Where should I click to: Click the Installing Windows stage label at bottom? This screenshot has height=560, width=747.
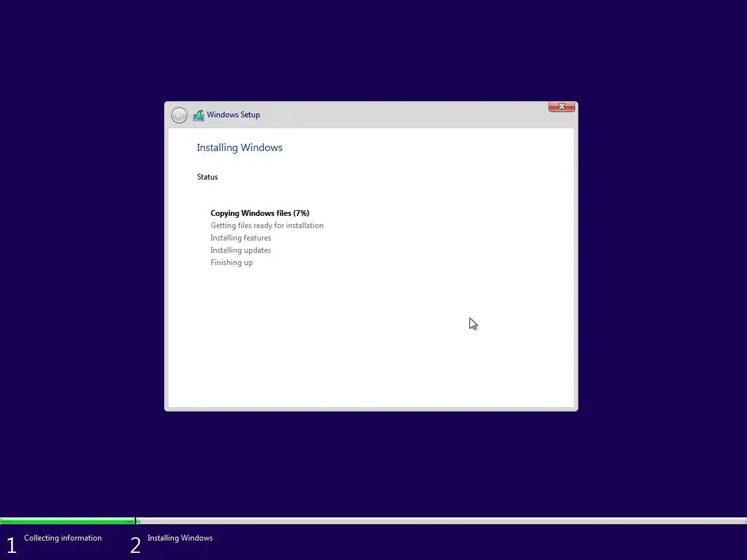point(180,537)
